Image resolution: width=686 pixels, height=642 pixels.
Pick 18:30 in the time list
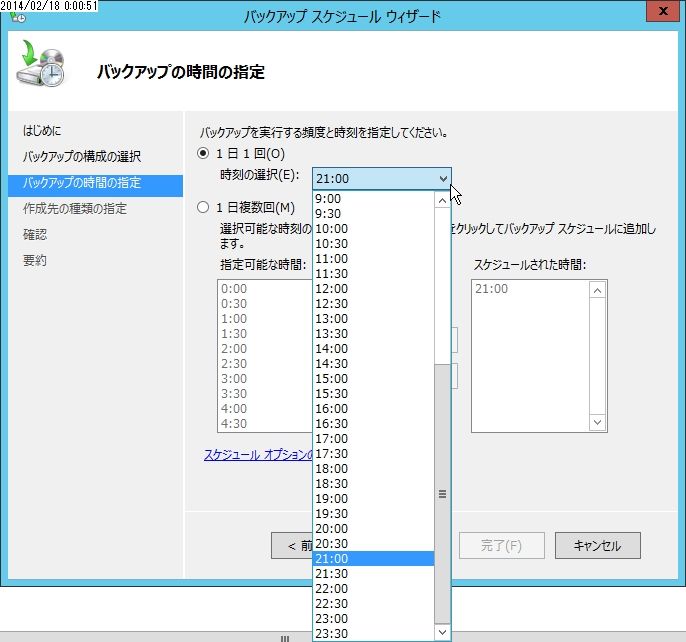[374, 484]
